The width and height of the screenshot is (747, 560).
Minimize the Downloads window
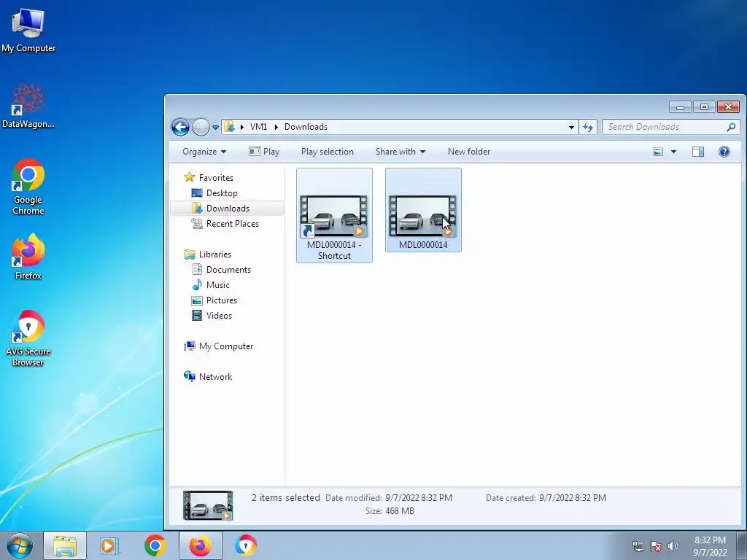pyautogui.click(x=680, y=107)
